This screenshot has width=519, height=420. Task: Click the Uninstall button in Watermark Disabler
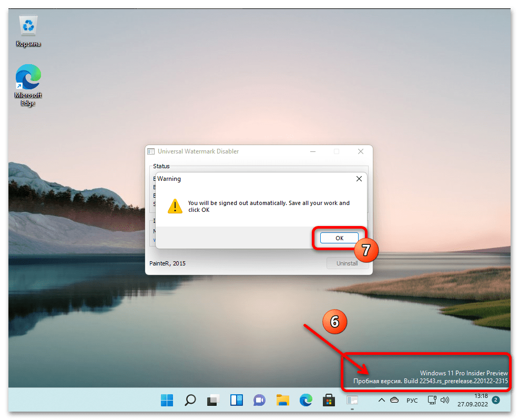coord(347,263)
